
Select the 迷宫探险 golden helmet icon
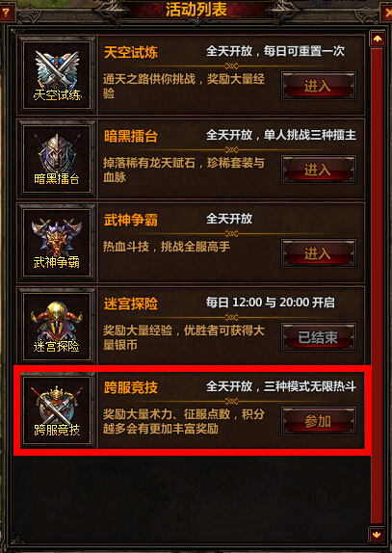57,327
